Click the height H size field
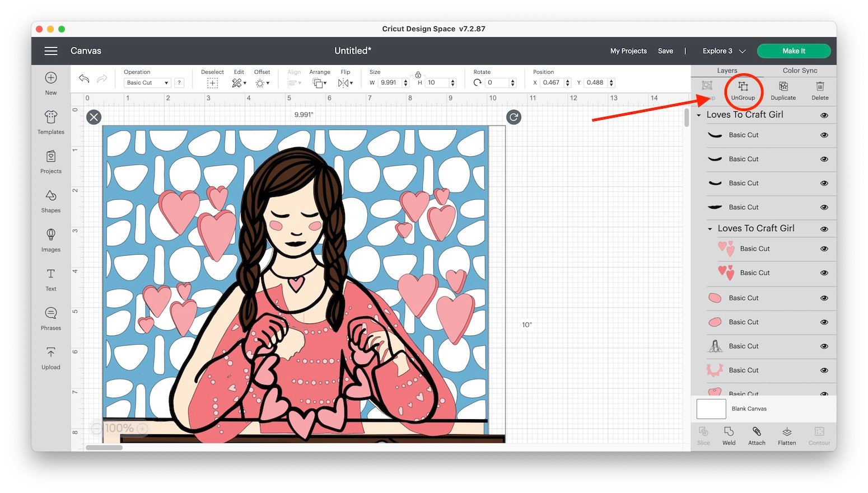This screenshot has width=868, height=493. (437, 83)
